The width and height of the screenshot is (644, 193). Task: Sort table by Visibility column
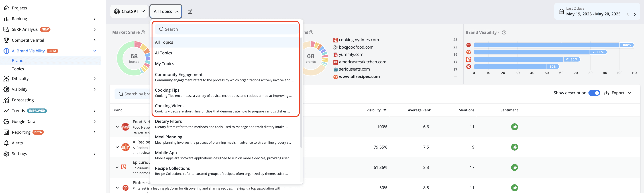coord(376,110)
